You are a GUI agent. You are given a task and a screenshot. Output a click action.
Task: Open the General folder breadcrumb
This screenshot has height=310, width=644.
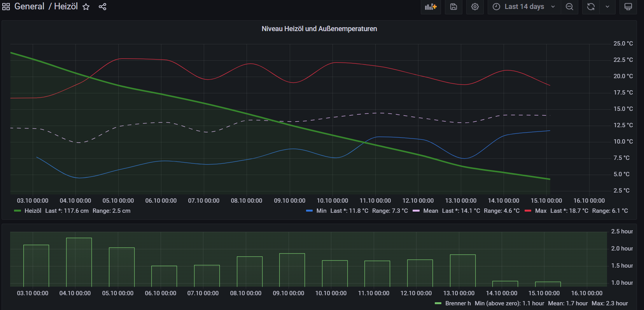[x=30, y=7]
